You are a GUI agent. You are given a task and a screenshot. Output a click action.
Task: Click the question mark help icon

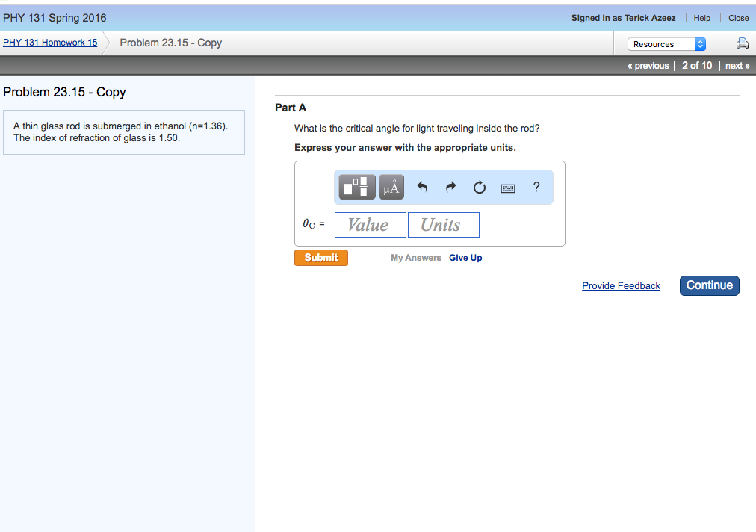click(x=536, y=187)
